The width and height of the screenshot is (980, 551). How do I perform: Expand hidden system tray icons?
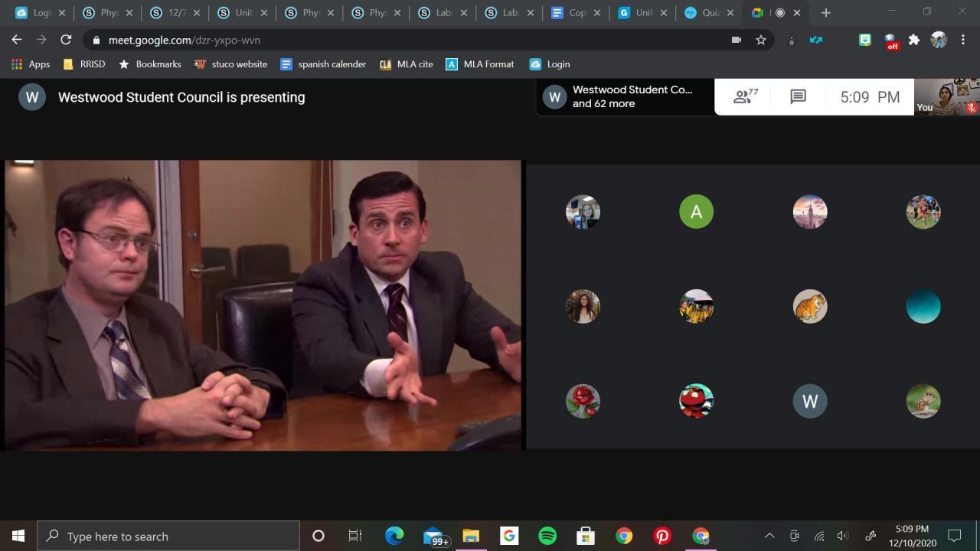(x=769, y=536)
